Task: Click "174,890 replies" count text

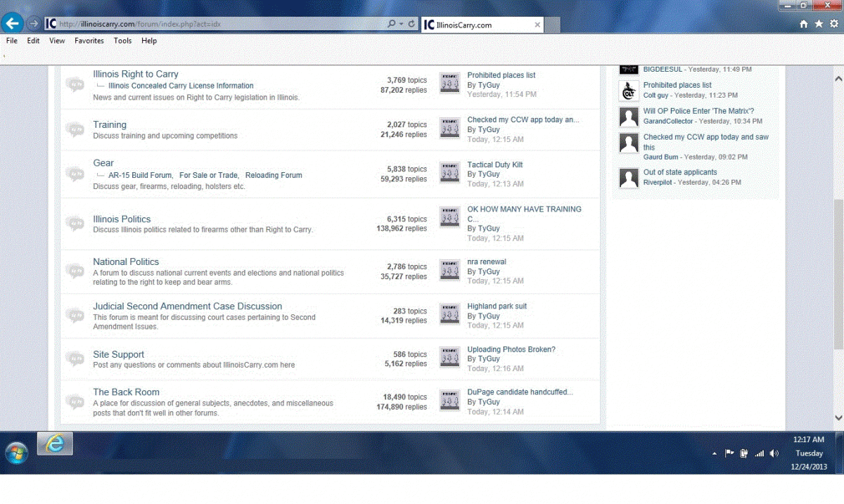Action: (402, 407)
